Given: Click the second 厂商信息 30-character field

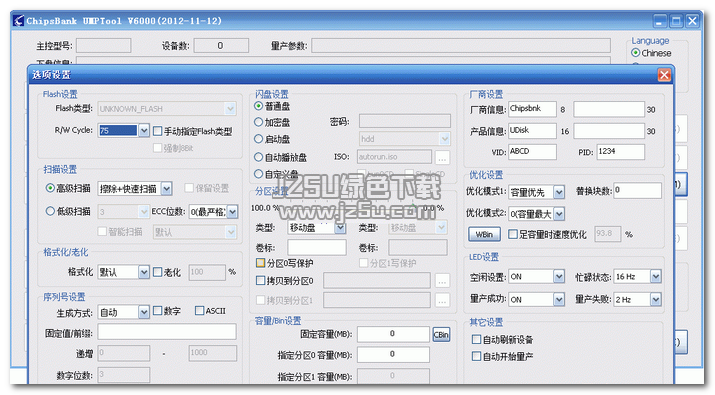Looking at the screenshot, I should 609,109.
